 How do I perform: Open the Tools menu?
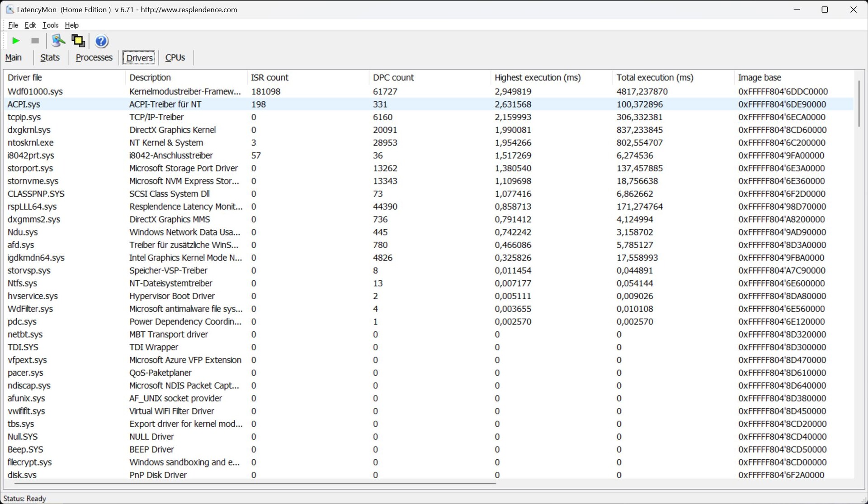[50, 25]
